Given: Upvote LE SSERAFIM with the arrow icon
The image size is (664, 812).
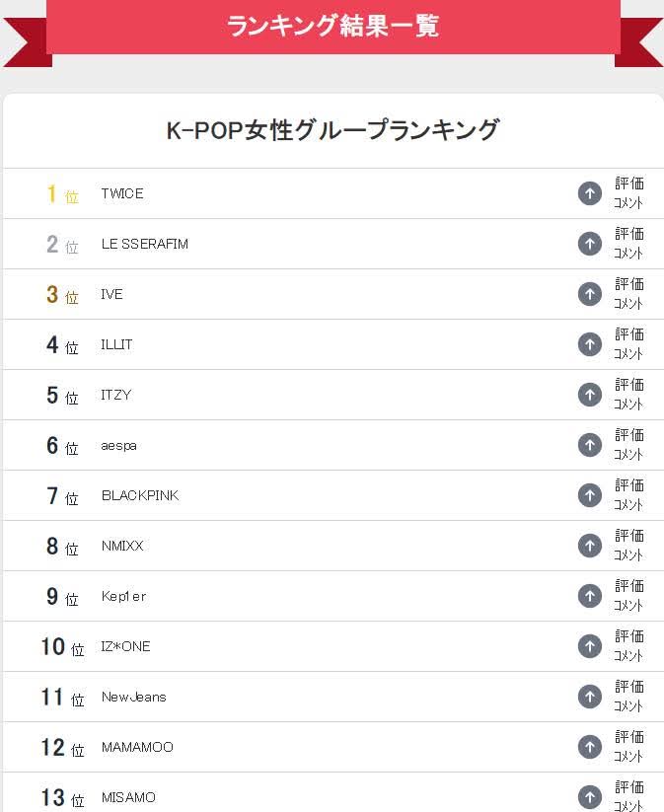Looking at the screenshot, I should point(589,244).
